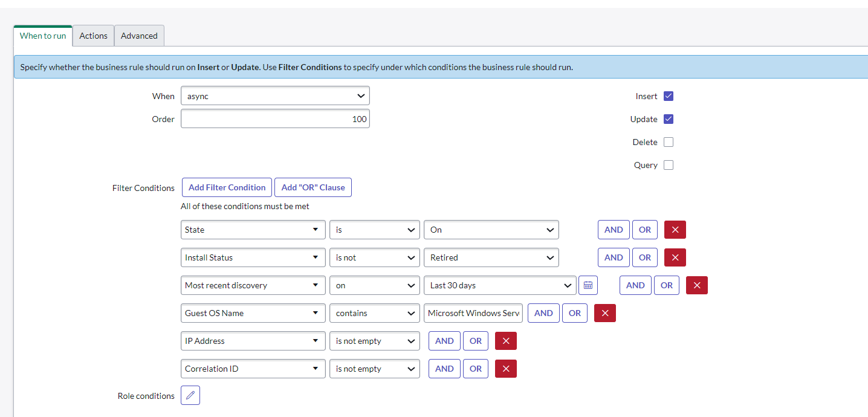Image resolution: width=868 pixels, height=417 pixels.
Task: Open the State field value dropdown showing On
Action: point(491,230)
